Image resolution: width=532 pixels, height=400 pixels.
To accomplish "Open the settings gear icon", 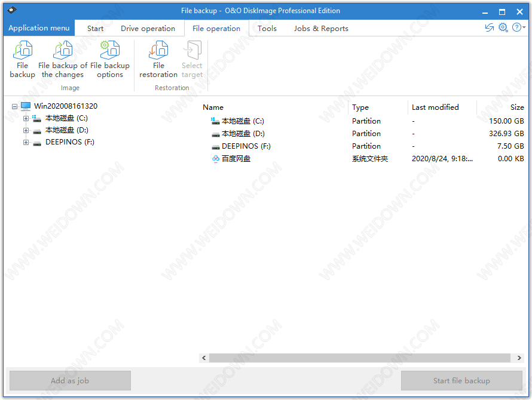I will (503, 27).
